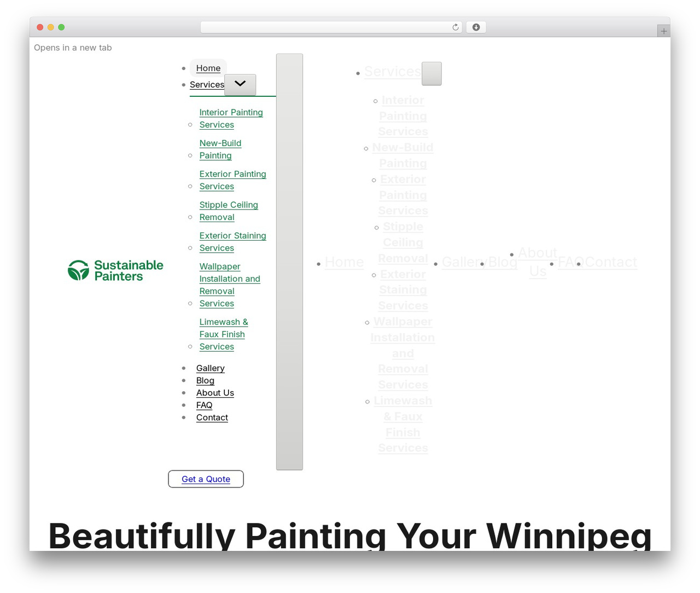Open the dark Services menu link
Viewport: 700px width, 593px height.
[207, 85]
